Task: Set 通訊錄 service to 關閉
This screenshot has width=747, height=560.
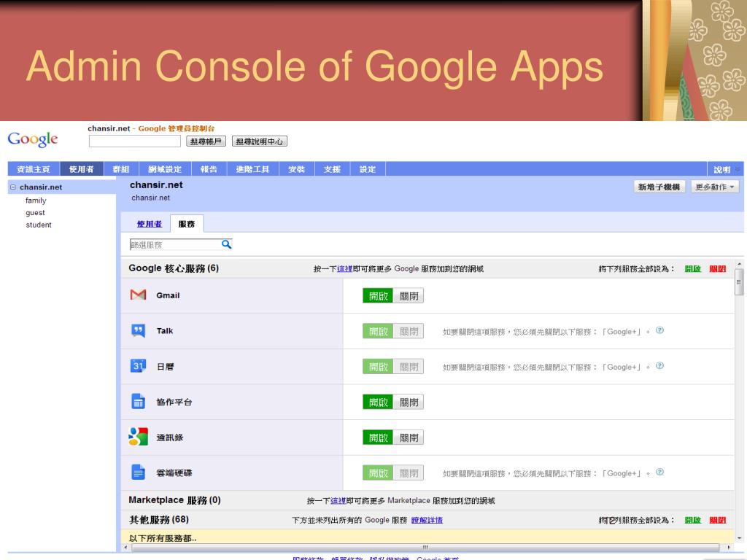Action: [x=409, y=437]
